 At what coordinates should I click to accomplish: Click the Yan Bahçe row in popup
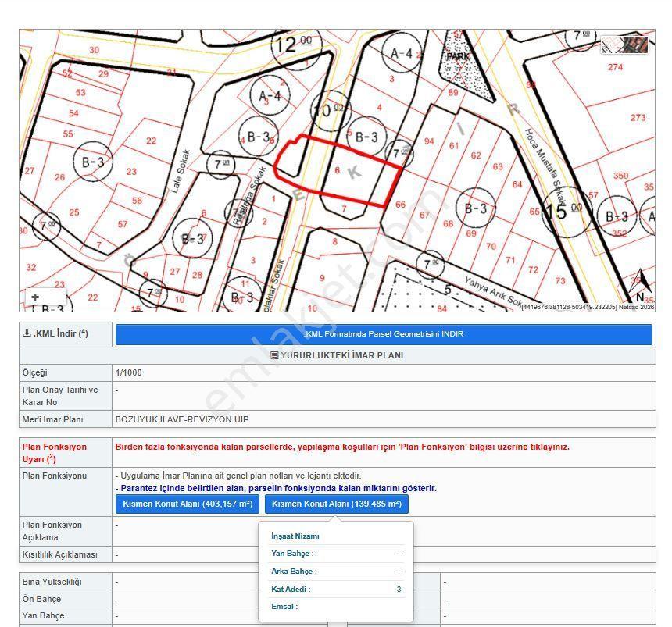(336, 554)
